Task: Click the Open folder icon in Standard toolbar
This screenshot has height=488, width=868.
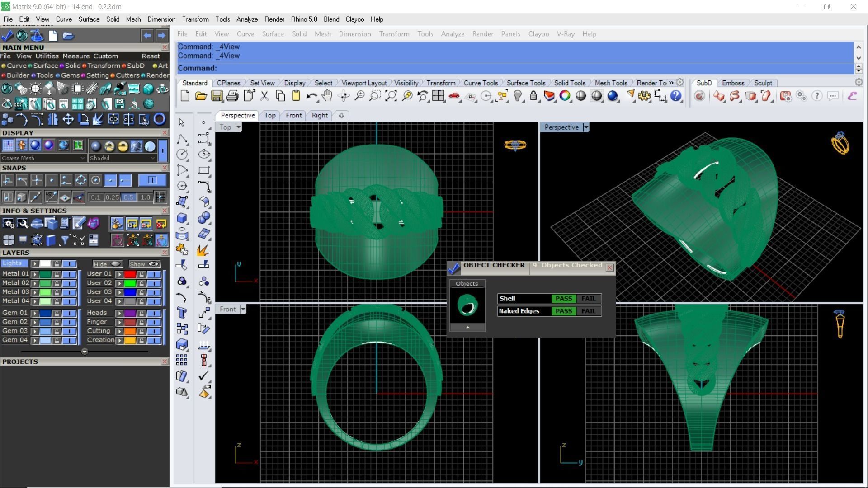Action: tap(201, 96)
